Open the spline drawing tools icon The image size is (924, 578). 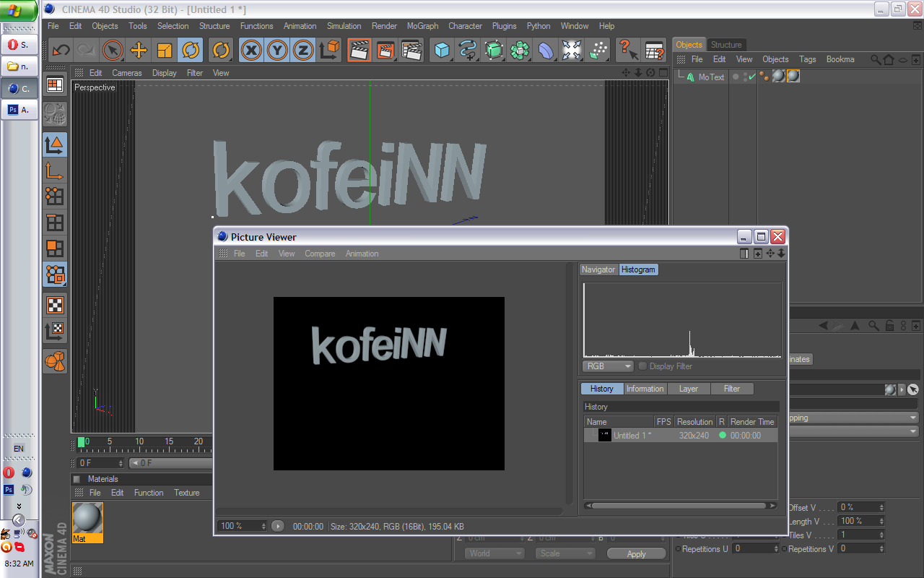(x=468, y=50)
